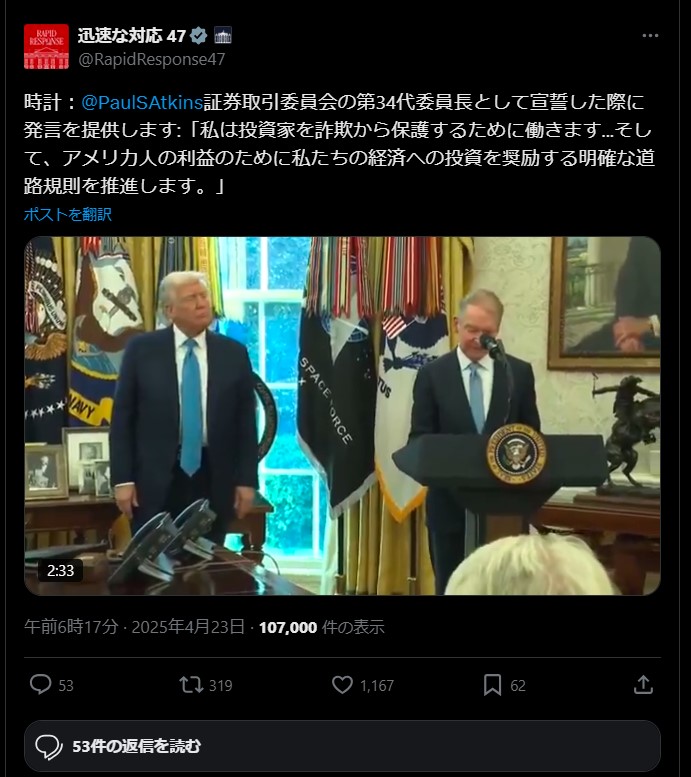Viewport: 691px width, 777px height.
Task: Like the post with the heart icon
Action: click(342, 685)
